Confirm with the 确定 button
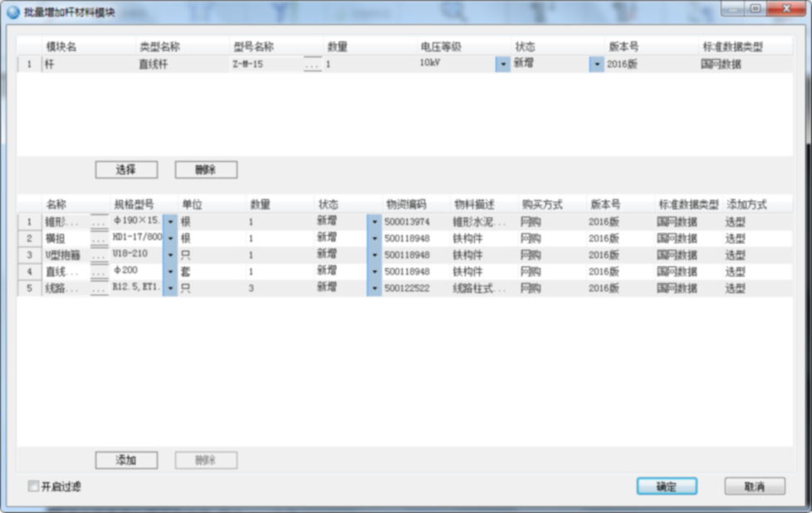Image resolution: width=812 pixels, height=513 pixels. (666, 486)
